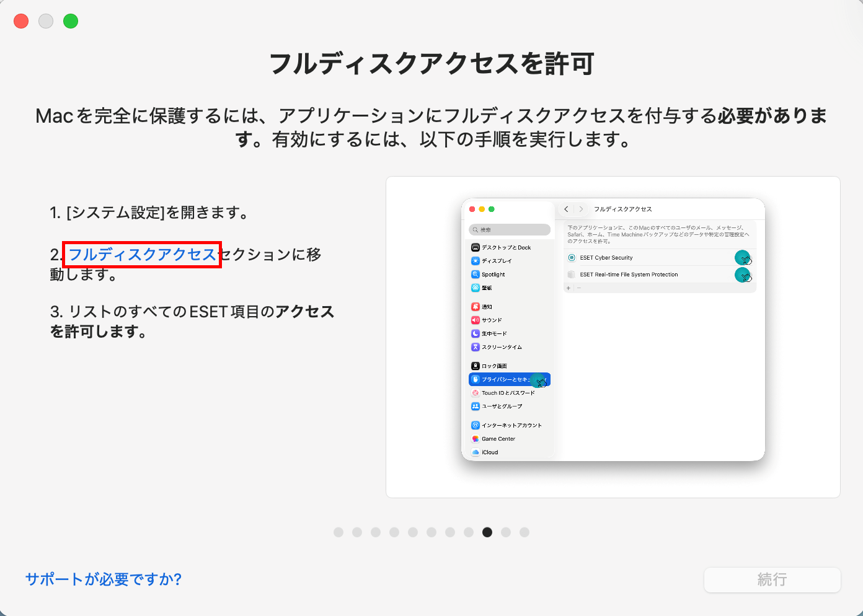Click the ESET Real-time File System Protection file icon
Screen dimensions: 863x616
point(572,274)
